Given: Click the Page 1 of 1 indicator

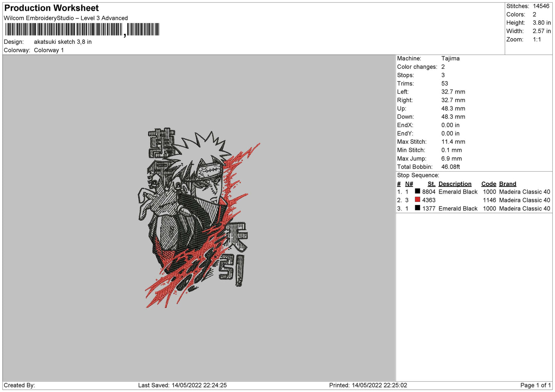Looking at the screenshot, I should (535, 385).
